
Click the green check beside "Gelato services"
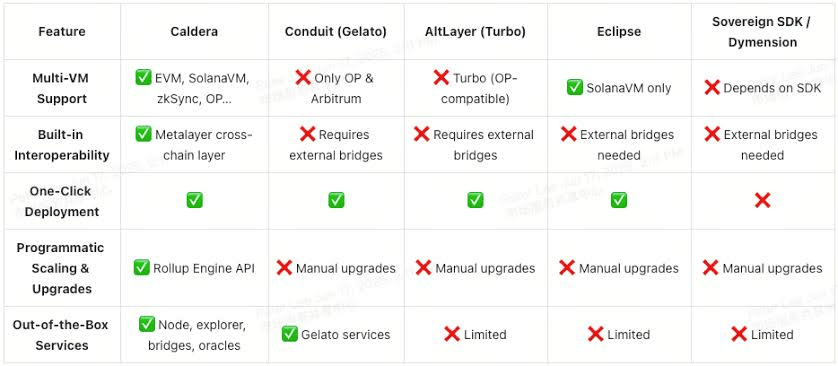pyautogui.click(x=289, y=334)
